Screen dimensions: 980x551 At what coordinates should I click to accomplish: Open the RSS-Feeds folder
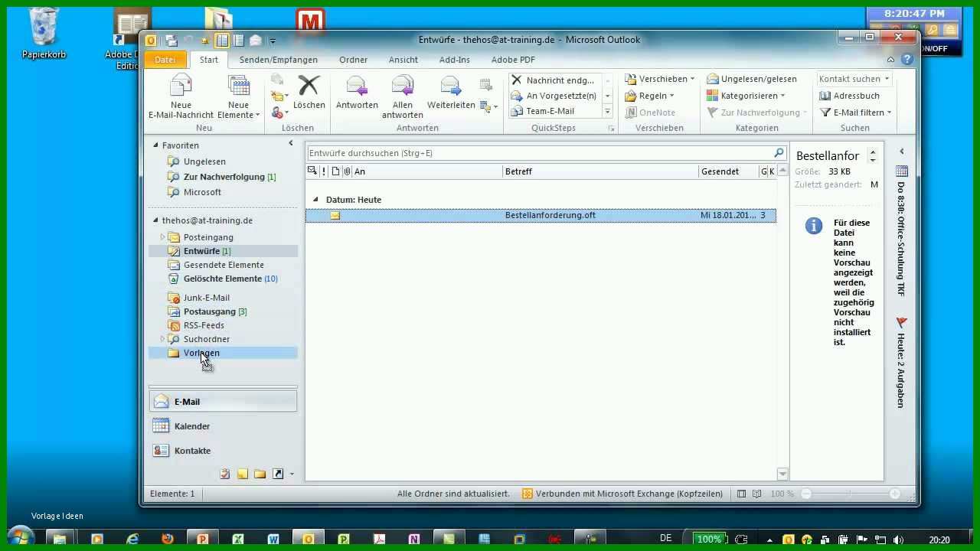click(x=204, y=325)
